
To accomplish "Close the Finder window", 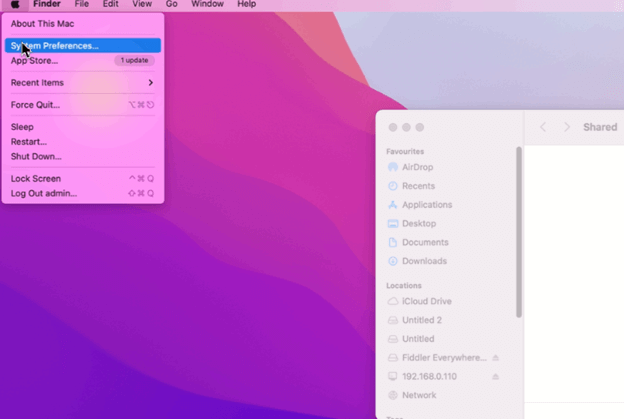I will (x=393, y=127).
